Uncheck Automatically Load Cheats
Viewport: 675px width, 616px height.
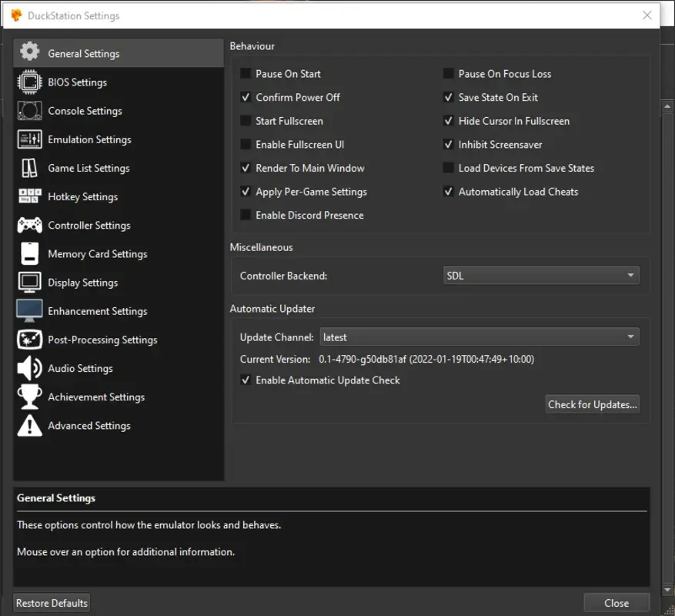click(x=449, y=192)
